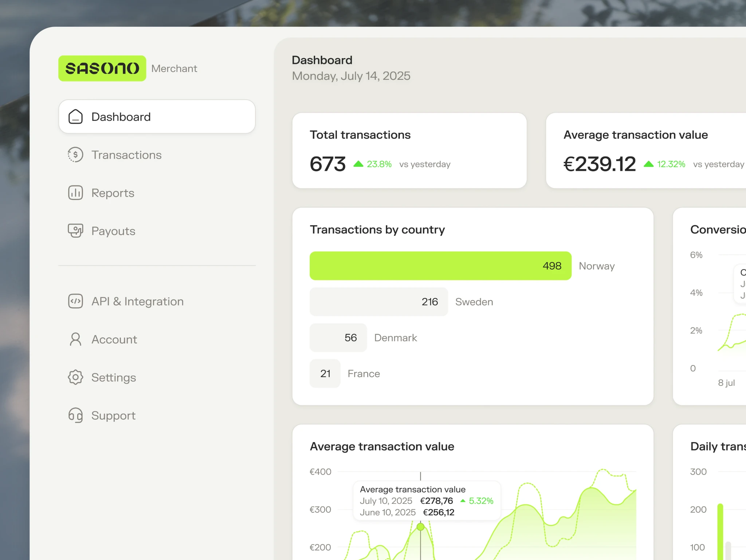The image size is (746, 560).
Task: Click the €400 axis label
Action: (x=320, y=471)
